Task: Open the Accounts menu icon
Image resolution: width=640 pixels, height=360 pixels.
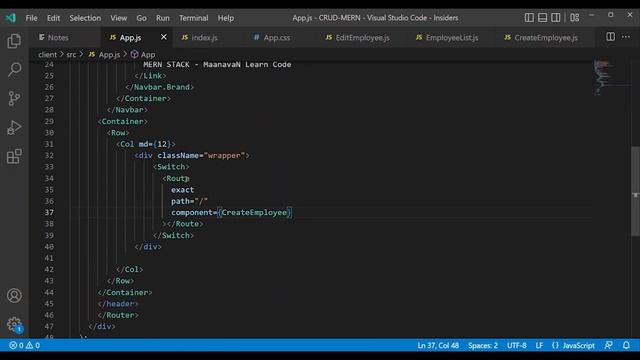Action: pos(14,296)
